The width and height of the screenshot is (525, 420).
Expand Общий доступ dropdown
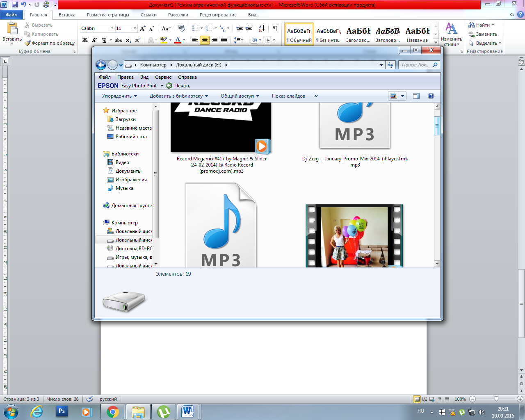click(240, 96)
